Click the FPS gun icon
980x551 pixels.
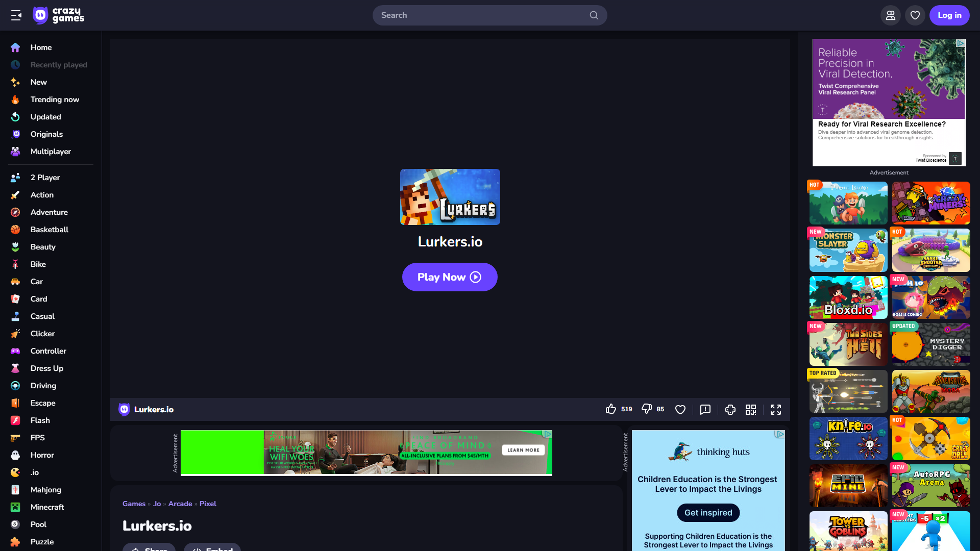(x=15, y=438)
